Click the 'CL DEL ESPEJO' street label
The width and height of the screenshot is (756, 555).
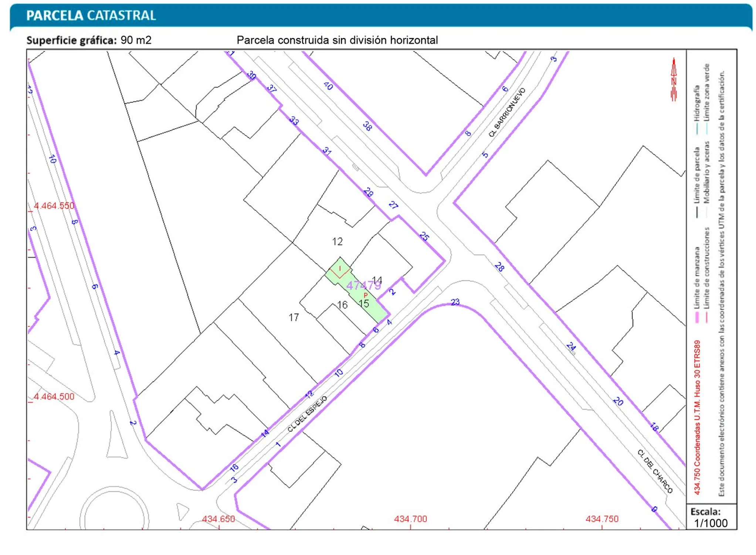(x=307, y=414)
